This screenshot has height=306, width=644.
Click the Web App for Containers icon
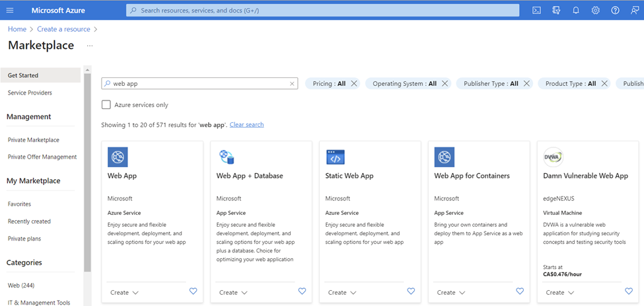(x=445, y=157)
